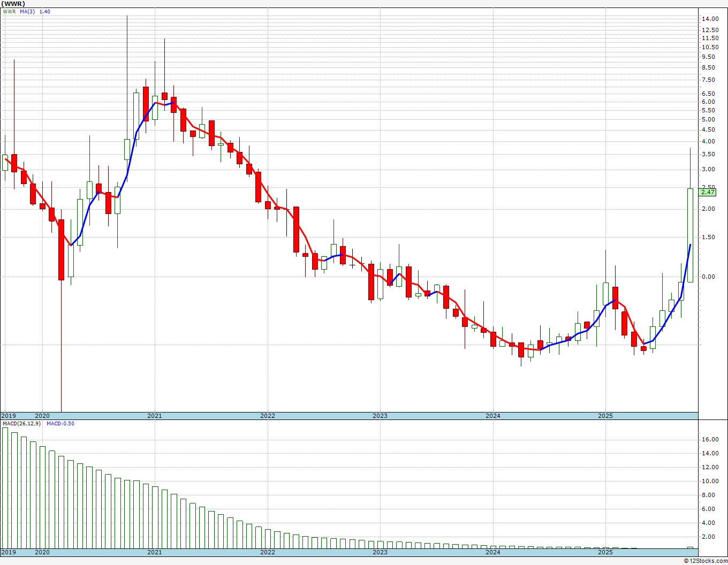Select the MACD(26,12,9) indicator label

coord(22,423)
